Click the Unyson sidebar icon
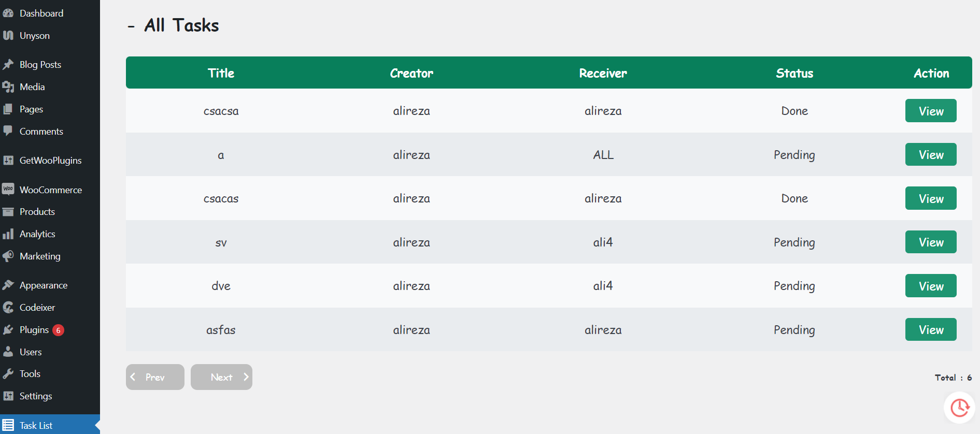Image resolution: width=980 pixels, height=434 pixels. (8, 36)
